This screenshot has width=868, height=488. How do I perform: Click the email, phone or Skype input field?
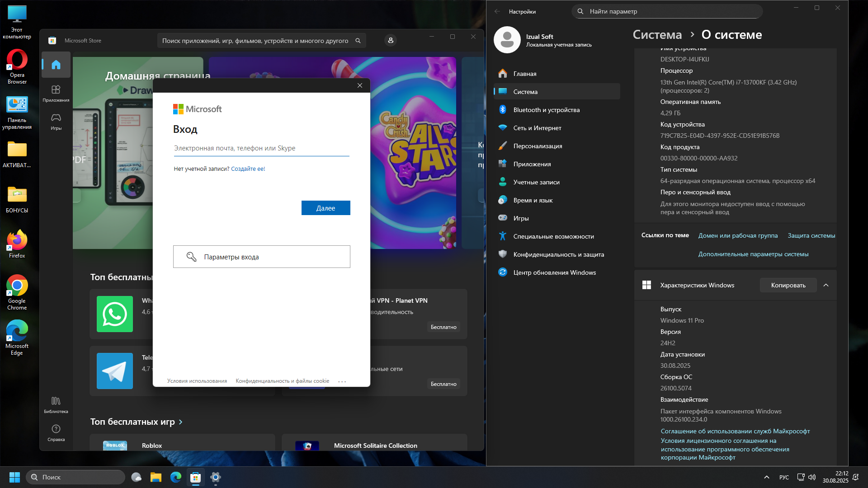tap(261, 148)
